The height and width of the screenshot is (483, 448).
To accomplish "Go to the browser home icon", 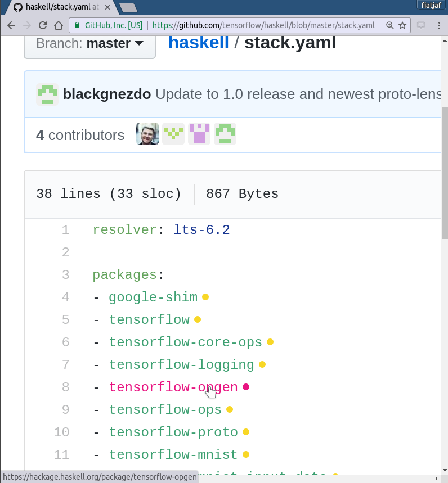I will coord(59,25).
